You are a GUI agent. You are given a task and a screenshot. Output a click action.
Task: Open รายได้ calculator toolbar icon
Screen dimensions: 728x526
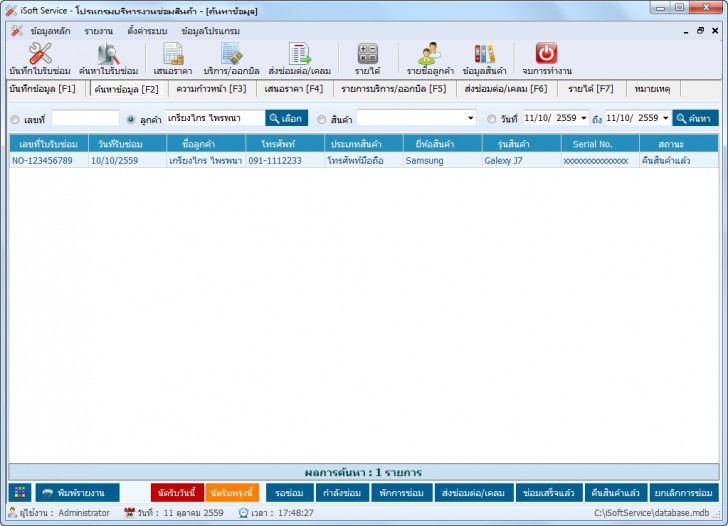(x=367, y=53)
